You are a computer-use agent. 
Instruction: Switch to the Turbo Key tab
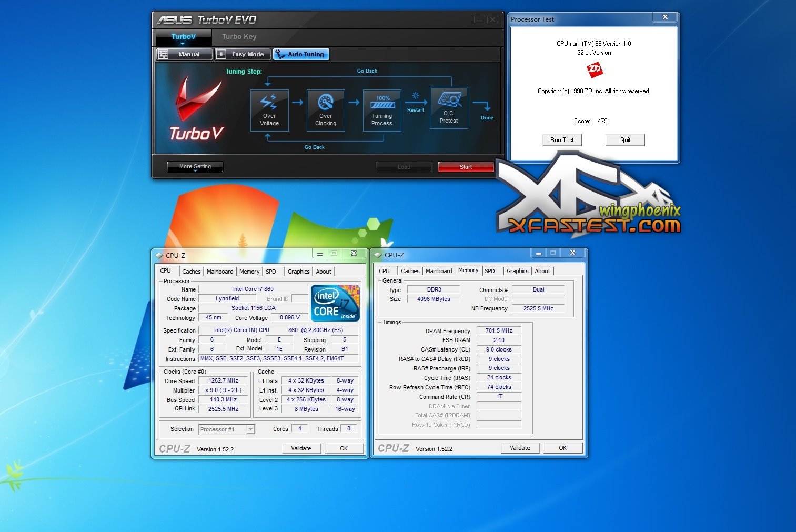[x=239, y=37]
